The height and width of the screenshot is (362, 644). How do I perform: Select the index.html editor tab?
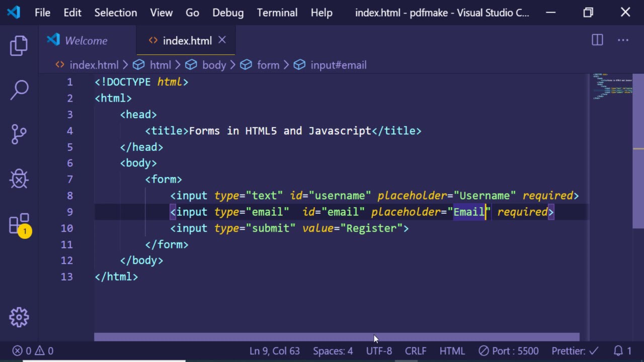(187, 41)
